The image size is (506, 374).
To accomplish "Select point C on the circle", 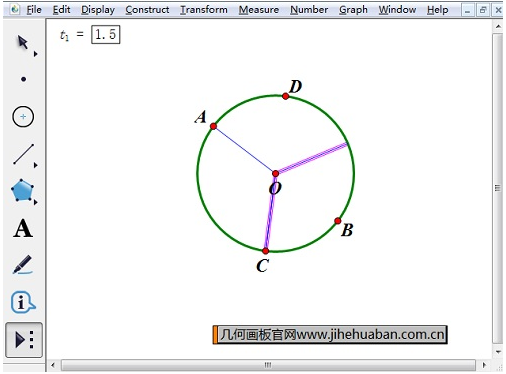I will pos(266,251).
